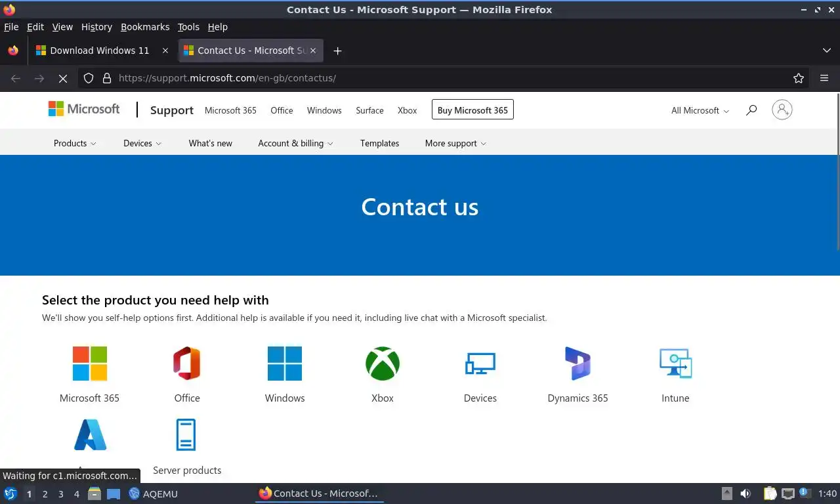
Task: Expand Account & billing dropdown
Action: (295, 143)
